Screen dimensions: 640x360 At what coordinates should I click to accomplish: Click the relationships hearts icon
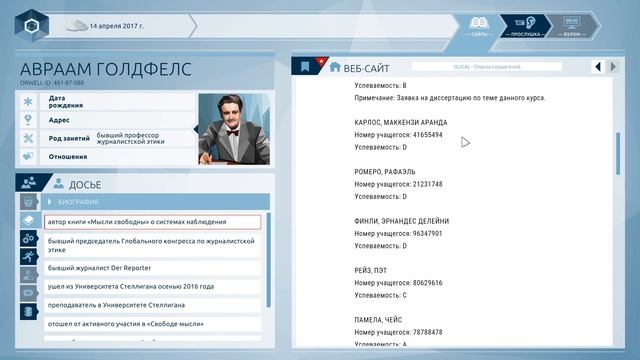click(x=28, y=156)
